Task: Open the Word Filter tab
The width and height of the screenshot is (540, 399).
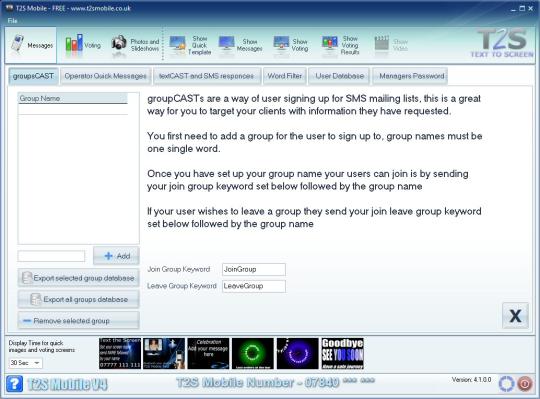Action: [284, 76]
